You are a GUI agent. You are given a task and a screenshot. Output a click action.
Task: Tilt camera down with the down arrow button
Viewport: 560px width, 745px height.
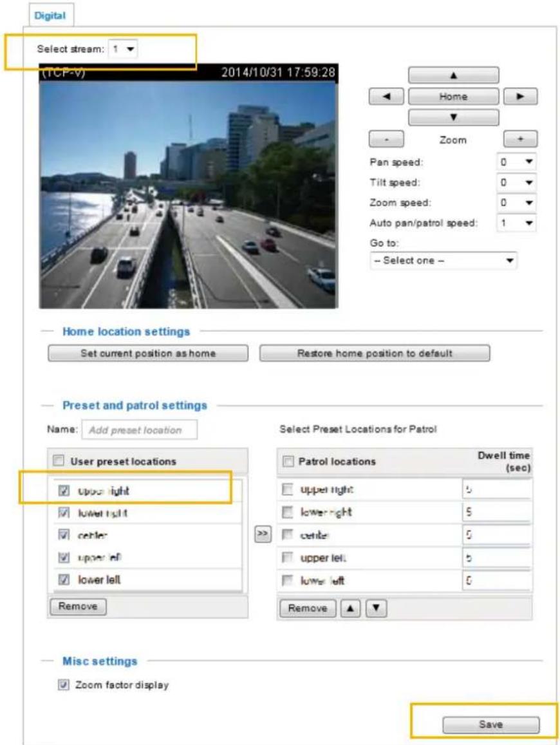pyautogui.click(x=453, y=117)
